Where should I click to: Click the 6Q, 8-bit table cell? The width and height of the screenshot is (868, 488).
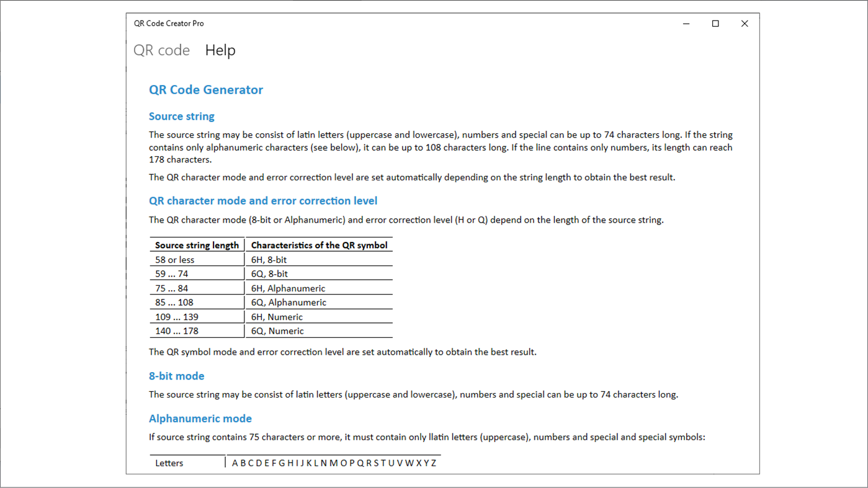(x=267, y=273)
